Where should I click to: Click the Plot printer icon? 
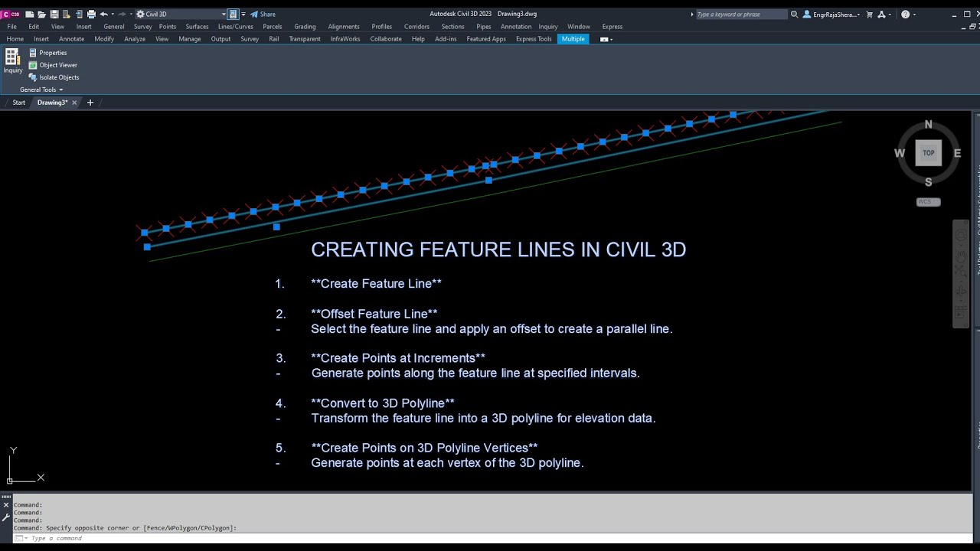(91, 14)
